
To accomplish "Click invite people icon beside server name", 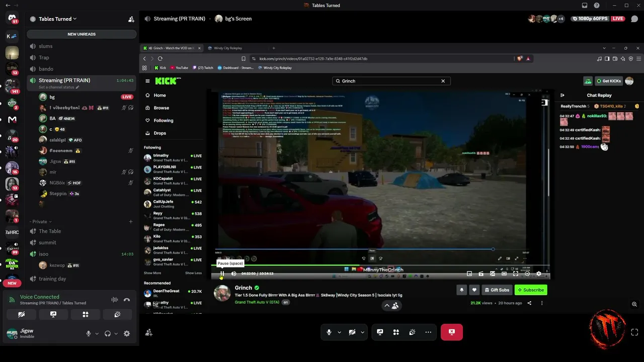I will pos(131,19).
